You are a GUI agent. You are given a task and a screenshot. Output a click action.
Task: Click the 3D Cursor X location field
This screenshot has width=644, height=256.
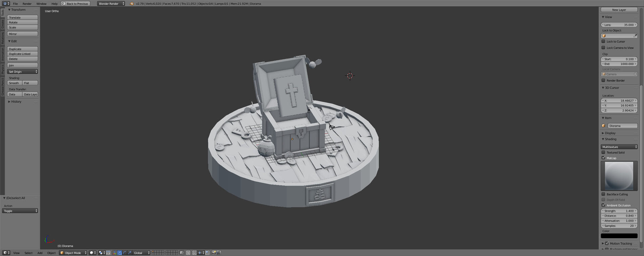(x=619, y=100)
